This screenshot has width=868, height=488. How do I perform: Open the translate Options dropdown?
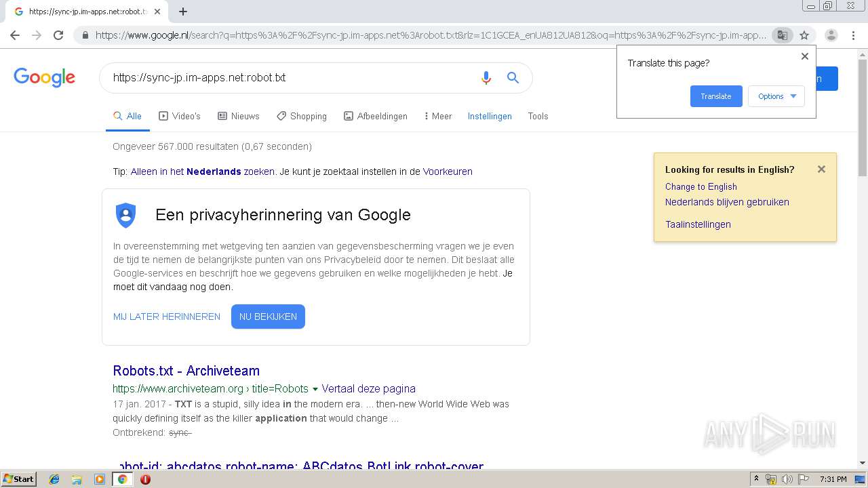776,96
